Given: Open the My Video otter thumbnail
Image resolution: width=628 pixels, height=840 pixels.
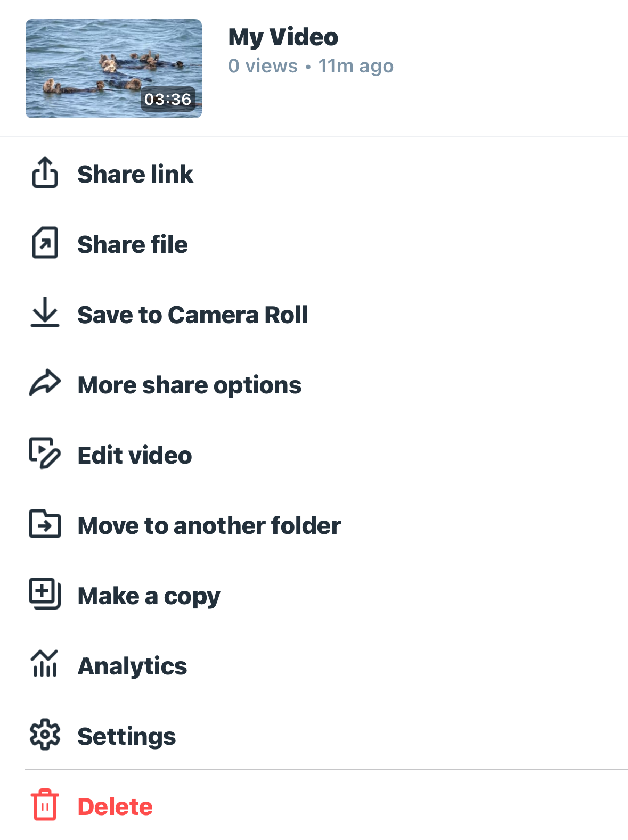Looking at the screenshot, I should pos(113,69).
